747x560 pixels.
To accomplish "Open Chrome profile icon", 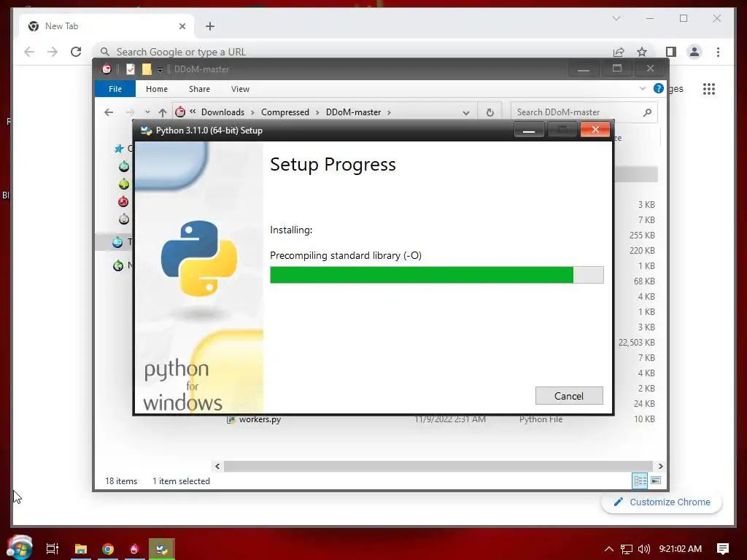I will click(x=694, y=52).
